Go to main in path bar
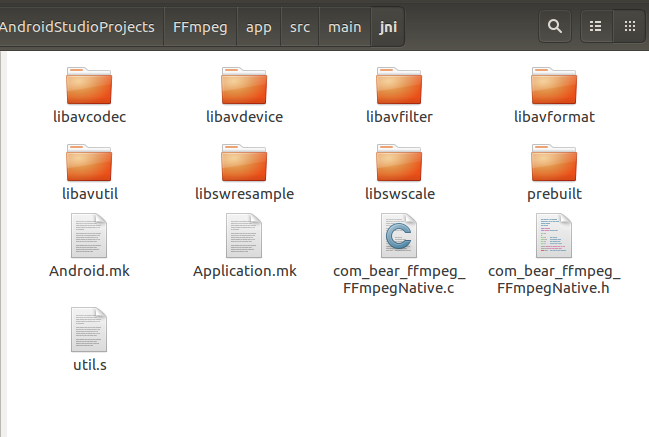This screenshot has width=649, height=437. [x=345, y=27]
